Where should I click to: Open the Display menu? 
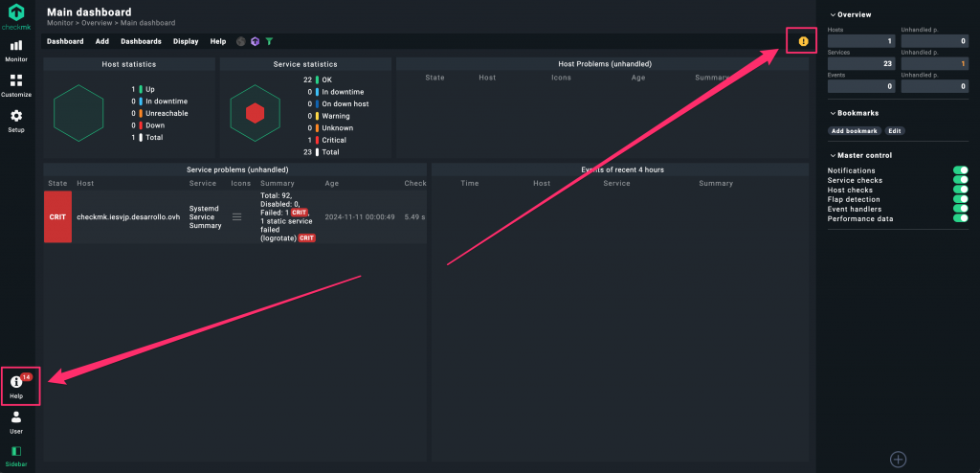[186, 41]
